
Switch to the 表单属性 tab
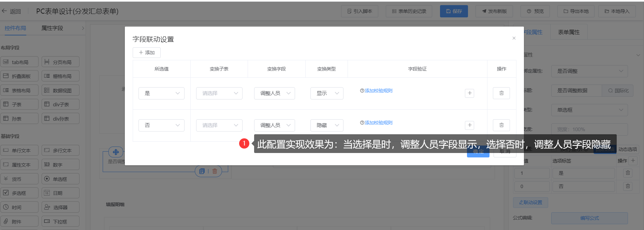pos(569,32)
